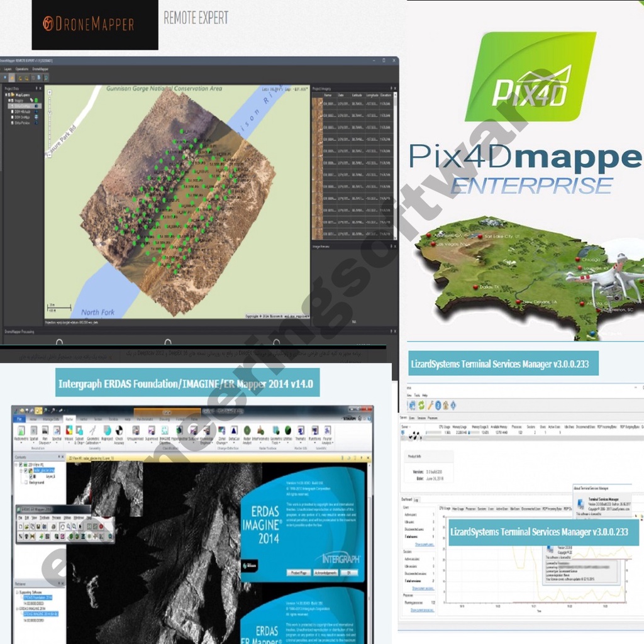Open the Layers menu in DroneMapper
Viewport: 644px width, 644px height.
(8, 69)
